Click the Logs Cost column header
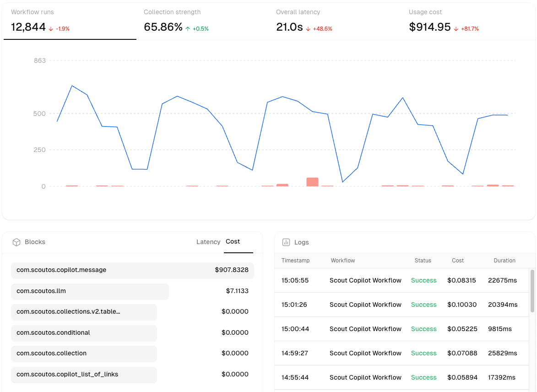This screenshot has height=392, width=537. click(457, 261)
